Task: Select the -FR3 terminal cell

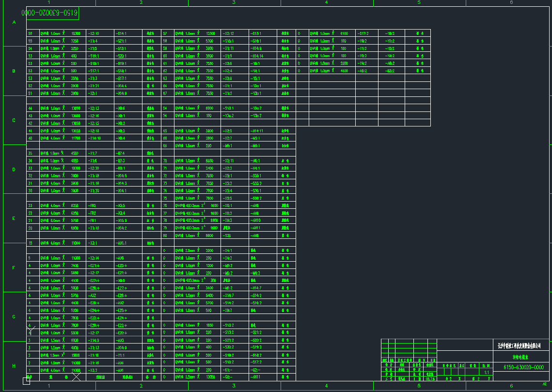Action: click(x=93, y=205)
